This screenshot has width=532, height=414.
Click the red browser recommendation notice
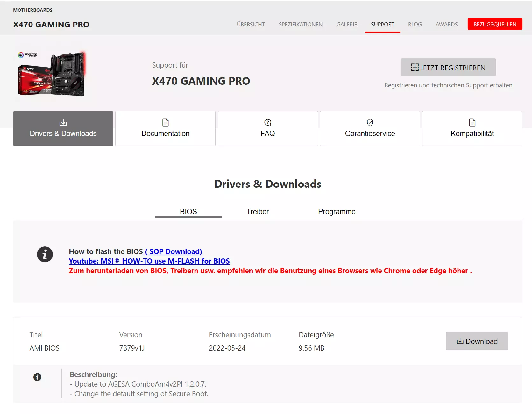click(270, 271)
